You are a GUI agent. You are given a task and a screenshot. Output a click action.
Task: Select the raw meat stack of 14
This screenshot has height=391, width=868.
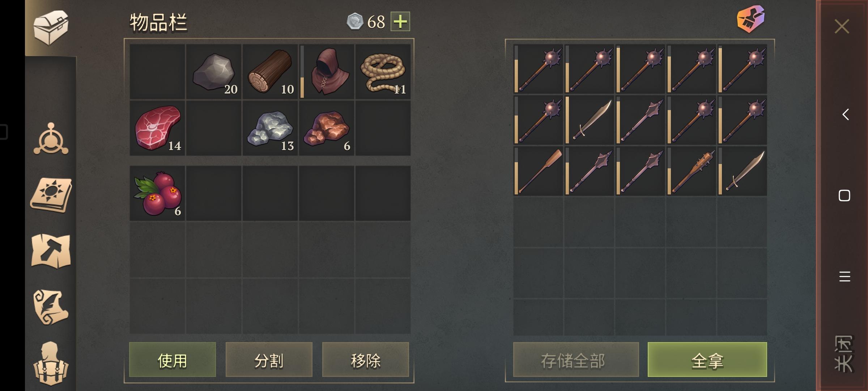coord(157,128)
